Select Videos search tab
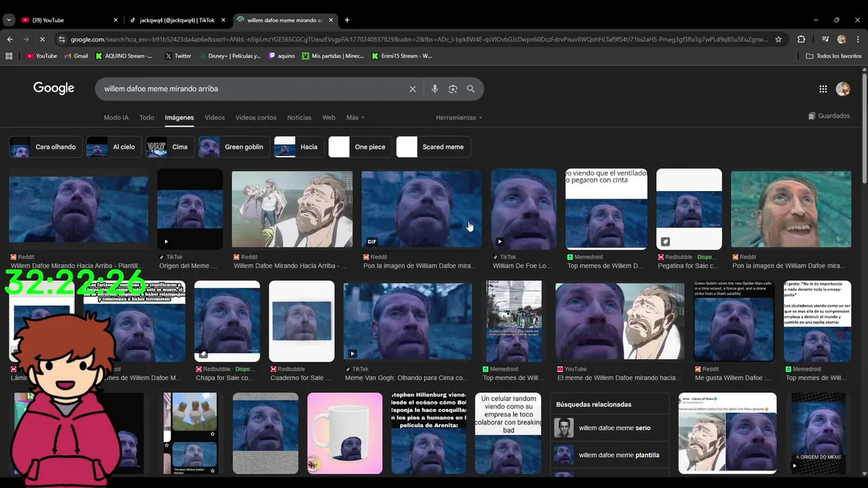This screenshot has width=868, height=488. 214,118
